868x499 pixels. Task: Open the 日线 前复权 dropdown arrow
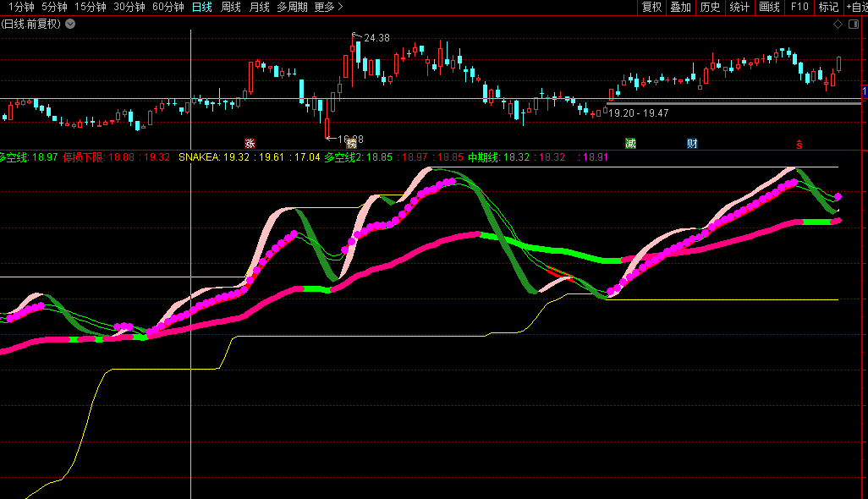point(69,24)
